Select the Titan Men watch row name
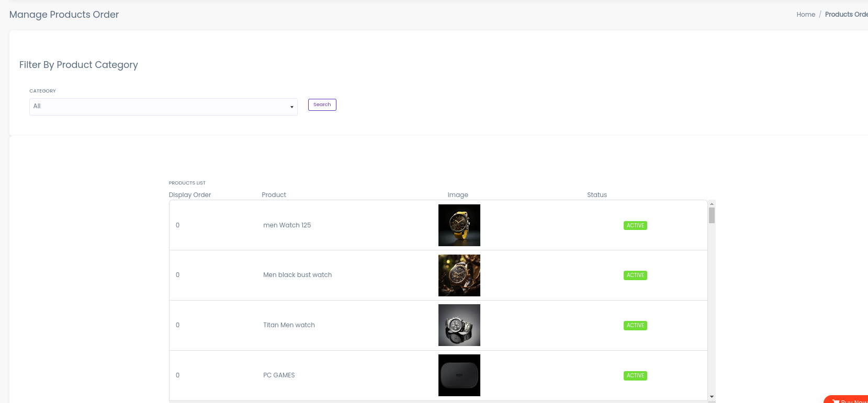The image size is (868, 403). click(x=289, y=325)
